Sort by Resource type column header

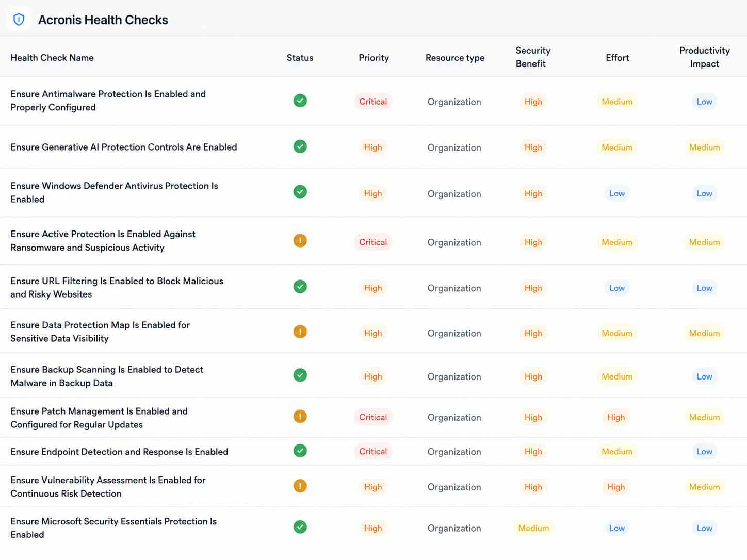click(455, 58)
